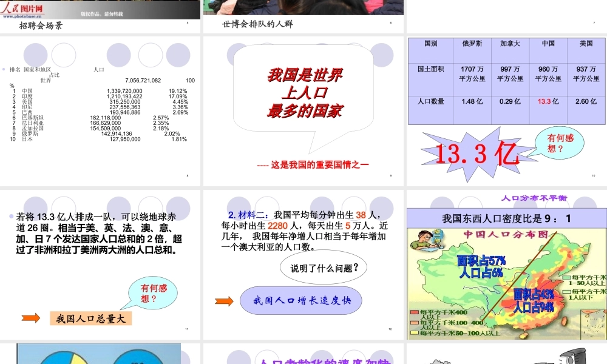Click the 有何感想 bubble beside the starburst

click(x=560, y=143)
